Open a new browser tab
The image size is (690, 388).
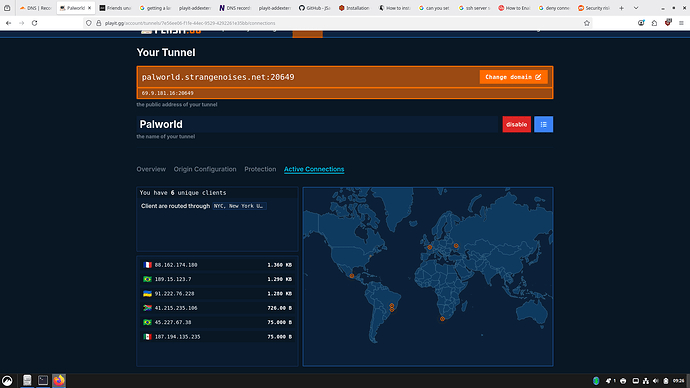pos(621,8)
